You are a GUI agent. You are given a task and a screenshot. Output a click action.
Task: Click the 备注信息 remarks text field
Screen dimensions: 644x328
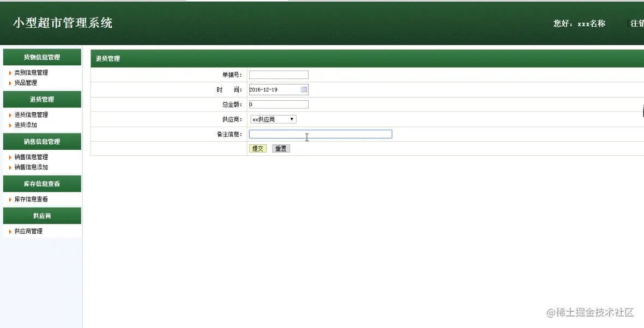point(320,134)
